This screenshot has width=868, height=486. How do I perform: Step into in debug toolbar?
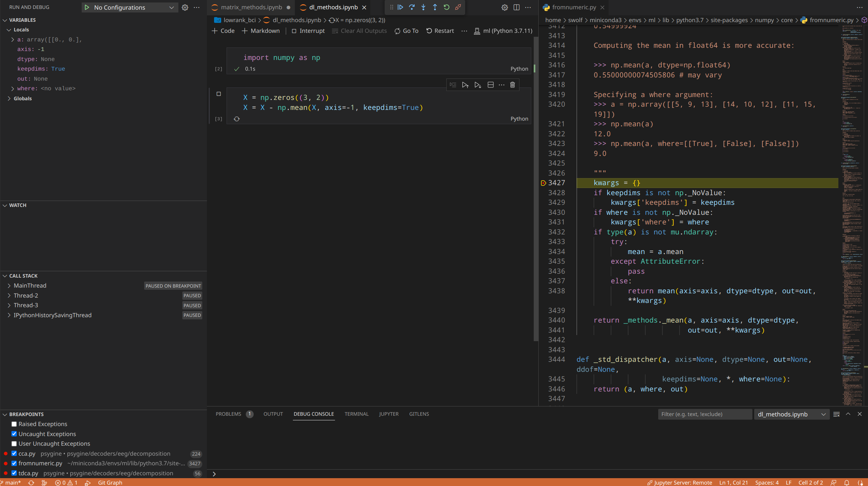(x=423, y=7)
